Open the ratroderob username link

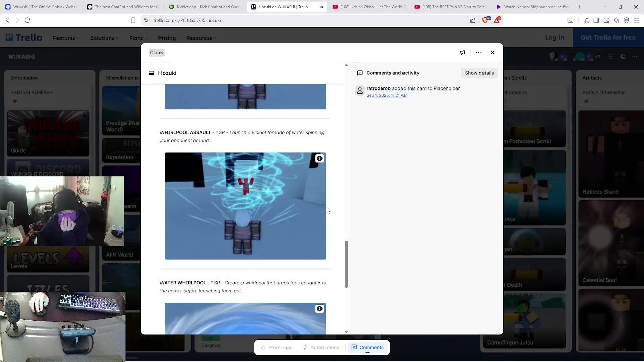[378, 88]
